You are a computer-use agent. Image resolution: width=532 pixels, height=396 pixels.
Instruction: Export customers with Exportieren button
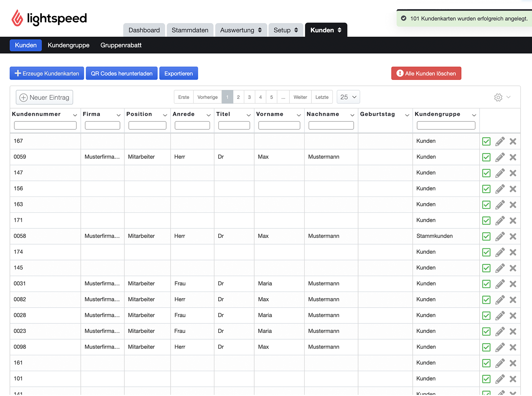179,73
